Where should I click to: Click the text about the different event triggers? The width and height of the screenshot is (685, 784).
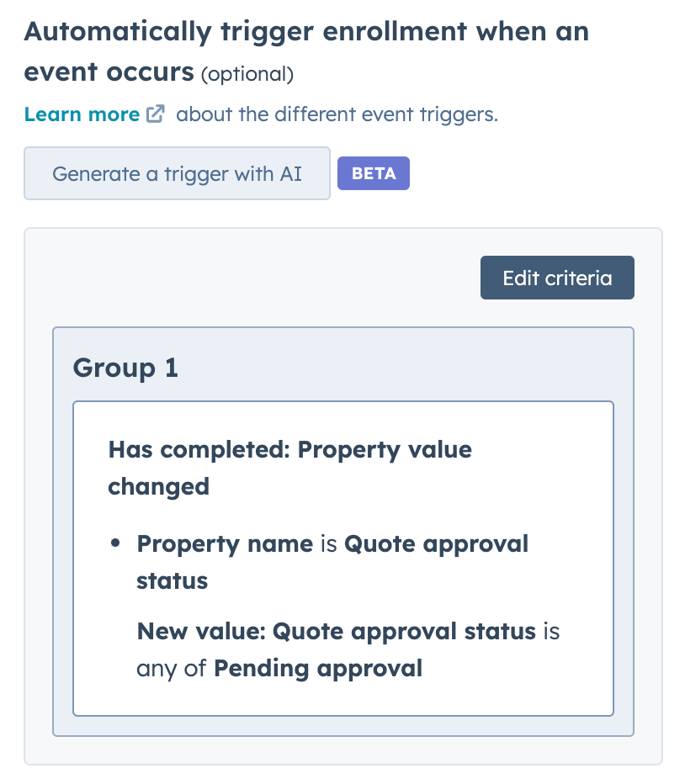pyautogui.click(x=337, y=114)
